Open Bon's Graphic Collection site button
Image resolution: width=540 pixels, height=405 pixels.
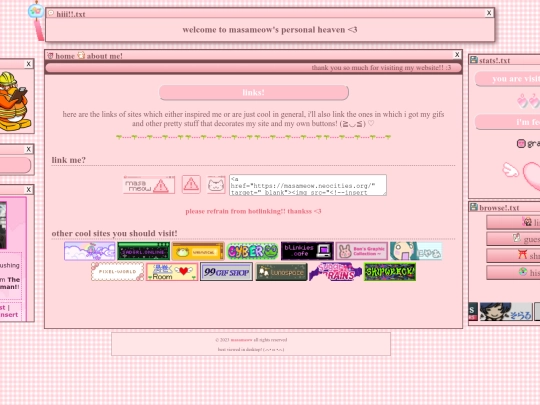pos(362,251)
